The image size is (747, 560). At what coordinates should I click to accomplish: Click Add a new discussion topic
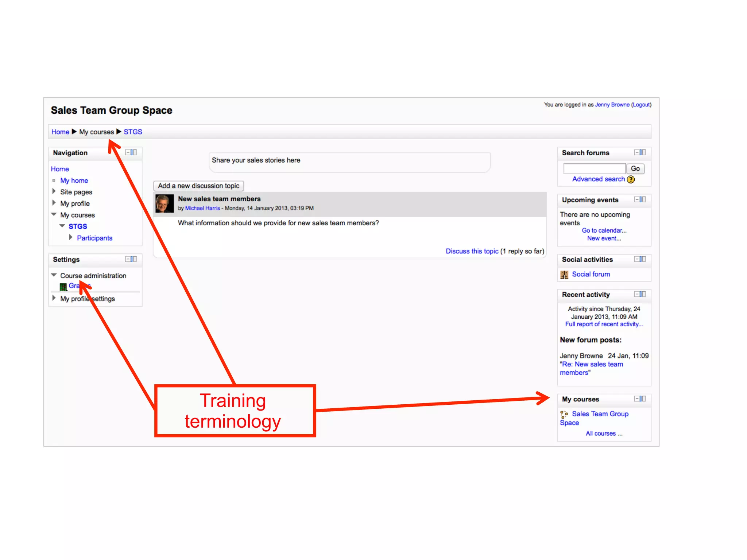click(x=198, y=186)
